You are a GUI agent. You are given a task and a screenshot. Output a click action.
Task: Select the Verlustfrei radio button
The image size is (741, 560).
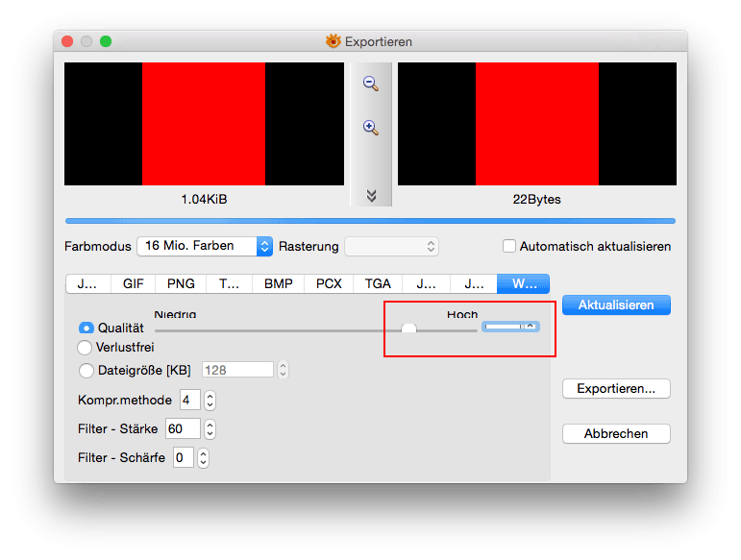tap(85, 348)
